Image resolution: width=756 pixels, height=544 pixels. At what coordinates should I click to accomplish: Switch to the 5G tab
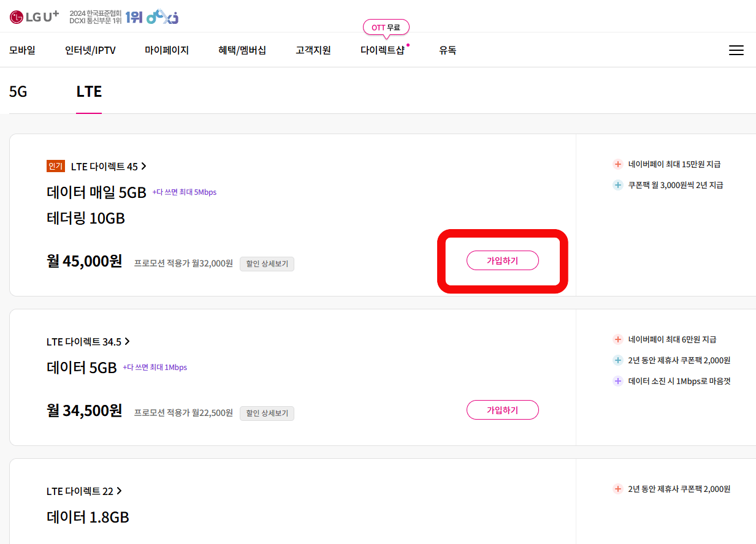click(x=18, y=92)
